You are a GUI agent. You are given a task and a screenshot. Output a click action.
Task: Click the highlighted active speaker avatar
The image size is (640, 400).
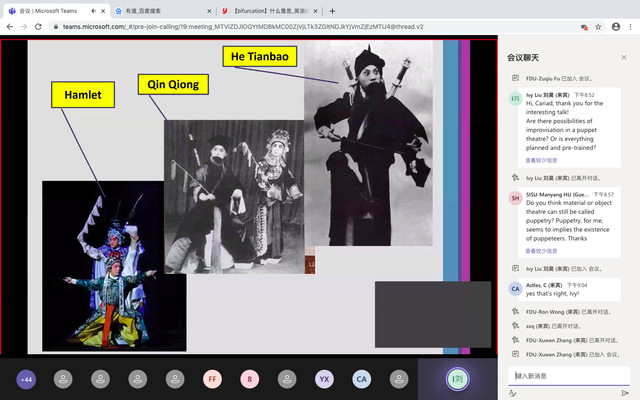coord(456,379)
